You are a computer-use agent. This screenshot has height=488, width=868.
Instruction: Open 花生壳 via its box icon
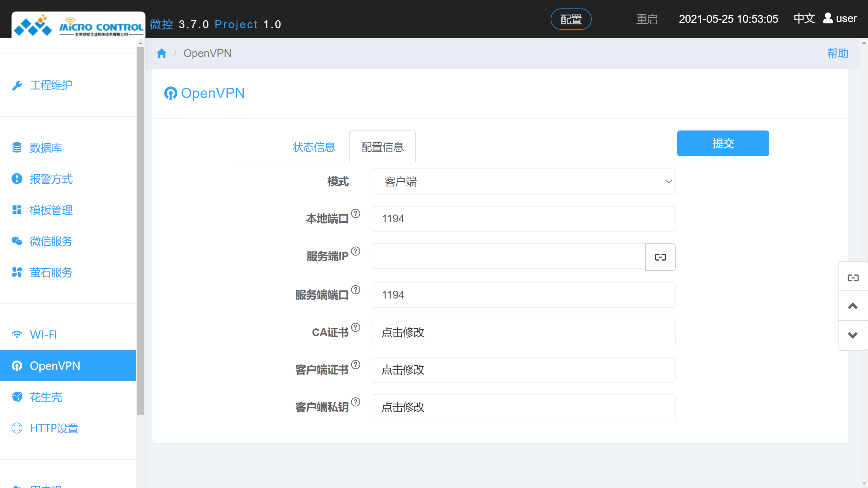[17, 397]
